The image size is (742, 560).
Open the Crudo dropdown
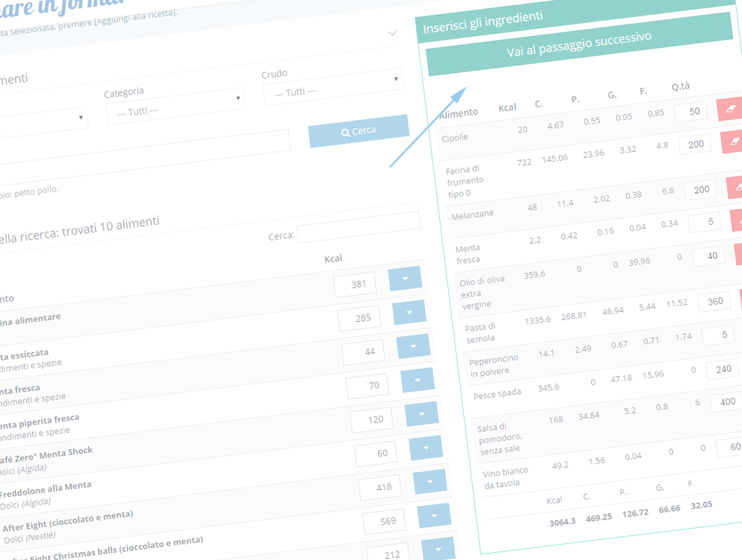coord(333,87)
